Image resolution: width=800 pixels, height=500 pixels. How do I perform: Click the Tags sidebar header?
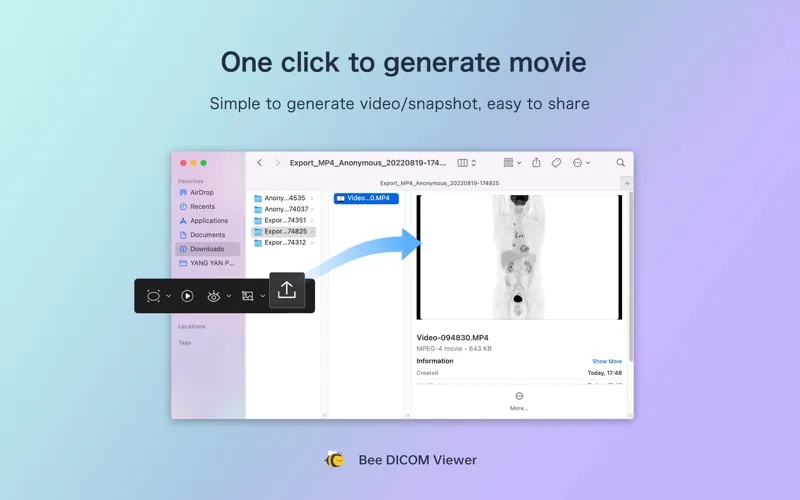[x=185, y=343]
